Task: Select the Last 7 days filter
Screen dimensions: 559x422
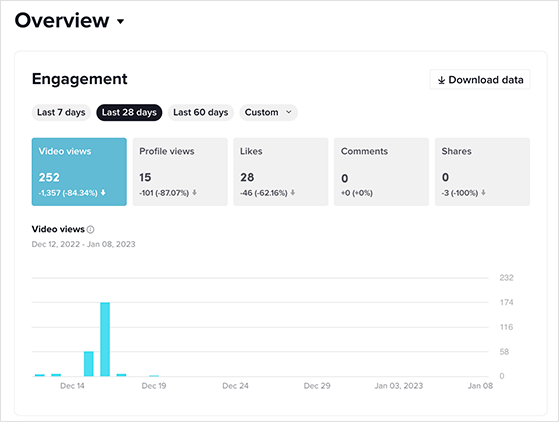Action: click(61, 113)
